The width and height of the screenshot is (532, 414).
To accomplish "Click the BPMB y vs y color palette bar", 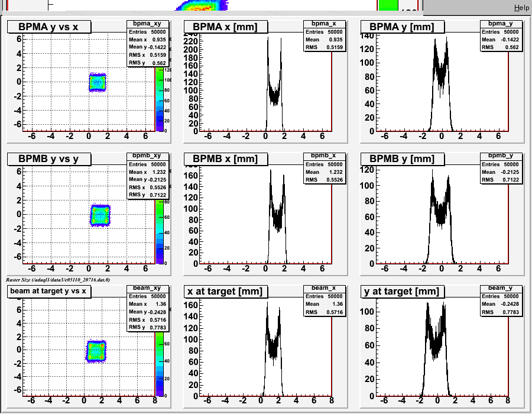I will tap(160, 231).
